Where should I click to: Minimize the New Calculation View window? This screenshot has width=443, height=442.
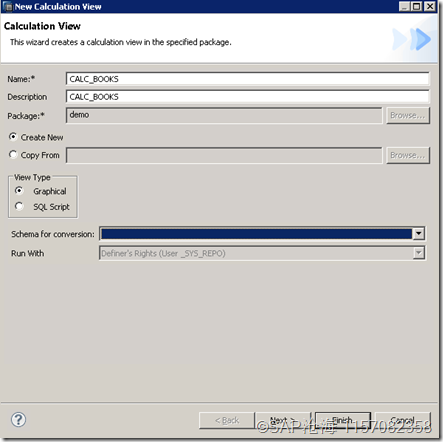(x=404, y=6)
